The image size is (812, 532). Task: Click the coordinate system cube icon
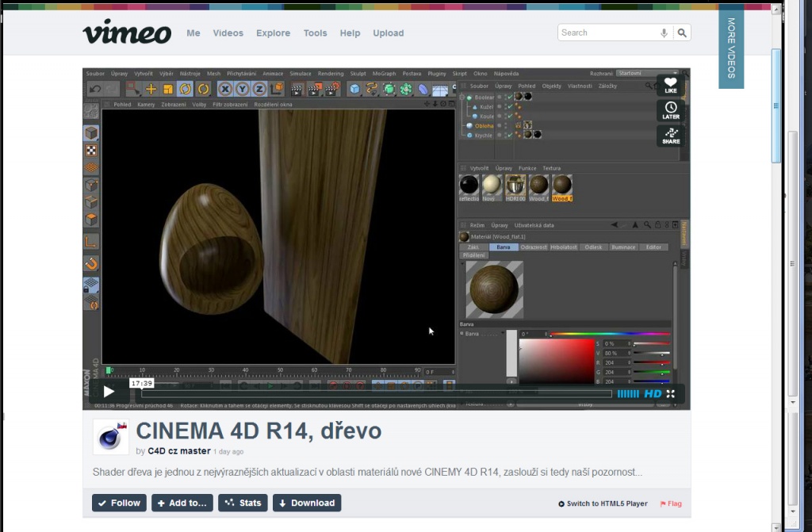(277, 89)
